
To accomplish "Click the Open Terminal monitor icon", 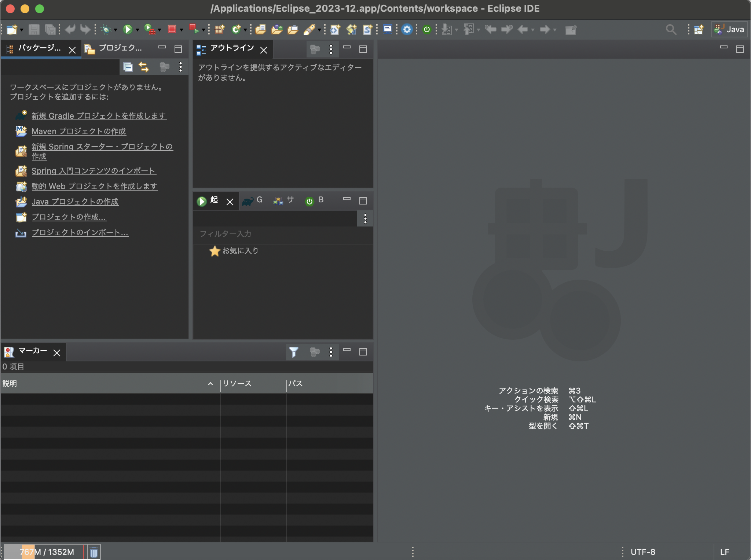I will [388, 29].
